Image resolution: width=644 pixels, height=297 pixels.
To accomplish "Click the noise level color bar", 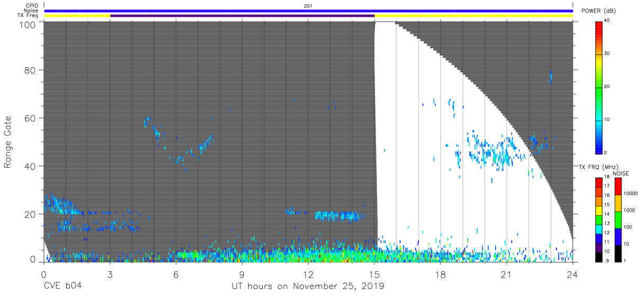I will 618,220.
